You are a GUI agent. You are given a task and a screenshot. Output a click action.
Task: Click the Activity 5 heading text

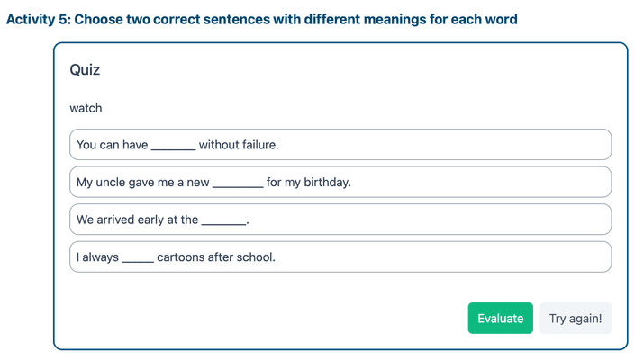(x=261, y=19)
